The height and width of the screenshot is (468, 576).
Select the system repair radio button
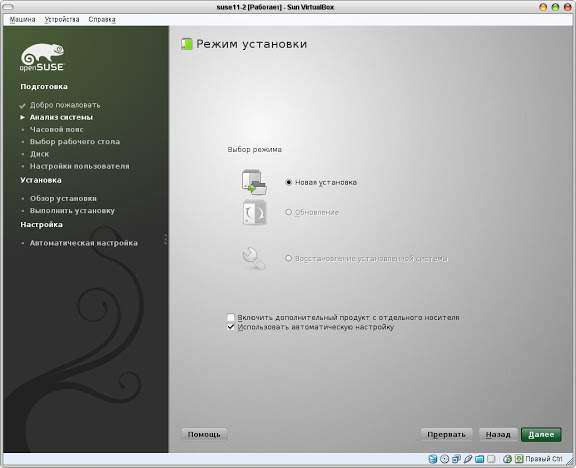289,258
